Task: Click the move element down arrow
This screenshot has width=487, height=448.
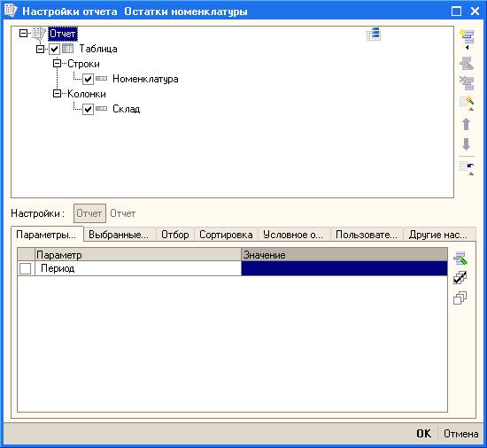Action: tap(466, 144)
